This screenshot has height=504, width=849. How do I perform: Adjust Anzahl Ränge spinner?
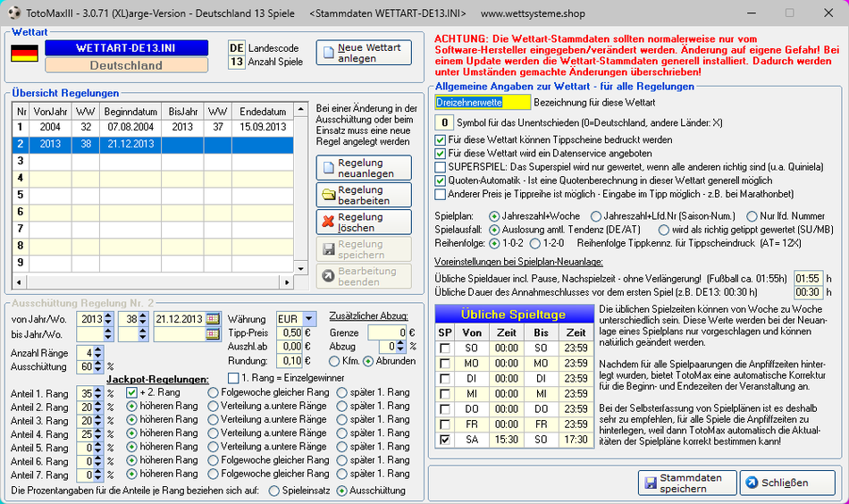[x=98, y=353]
